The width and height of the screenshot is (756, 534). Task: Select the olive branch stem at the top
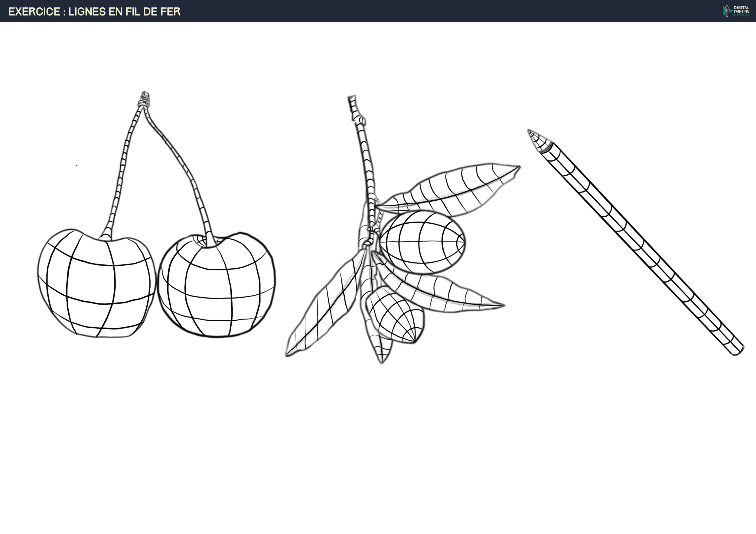(x=362, y=141)
